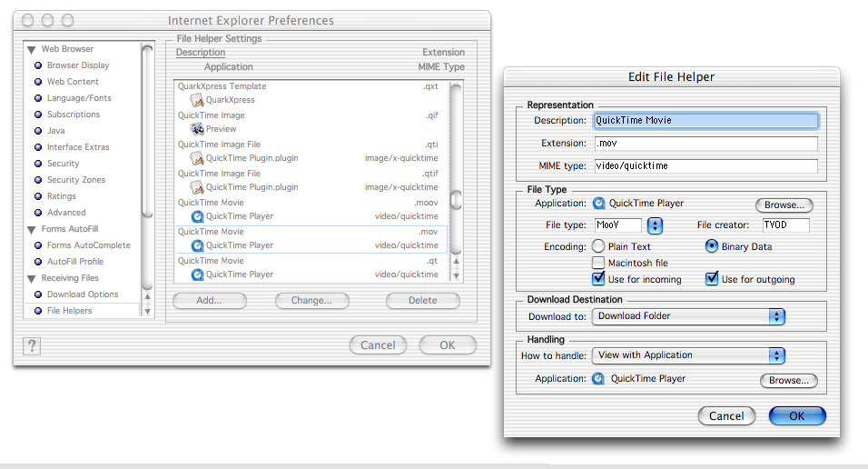Image resolution: width=868 pixels, height=469 pixels.
Task: Open Subscriptions preferences
Action: tap(73, 115)
